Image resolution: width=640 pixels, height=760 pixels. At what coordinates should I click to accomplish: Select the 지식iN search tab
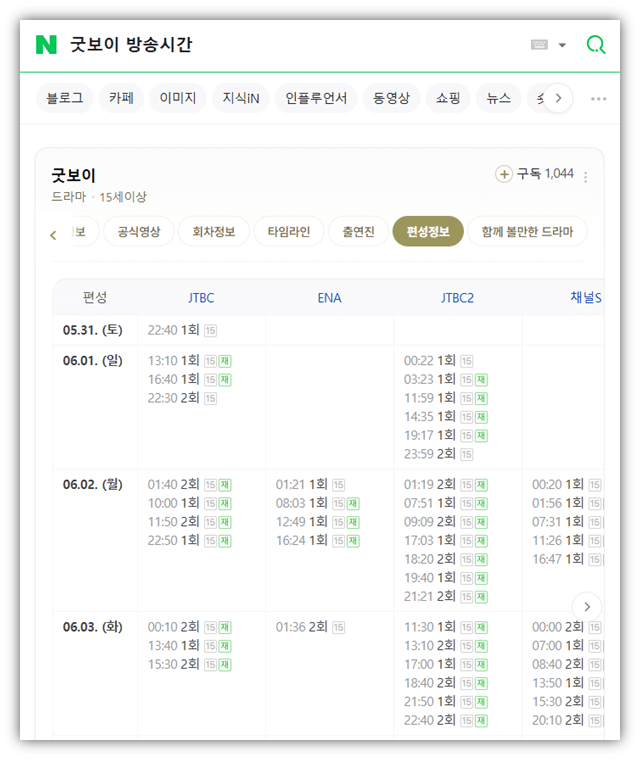[240, 98]
